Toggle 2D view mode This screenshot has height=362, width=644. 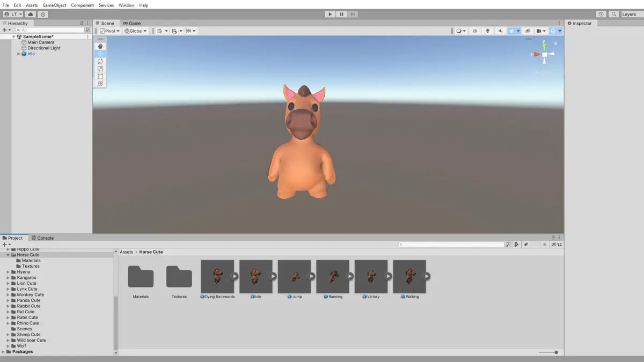pos(475,31)
